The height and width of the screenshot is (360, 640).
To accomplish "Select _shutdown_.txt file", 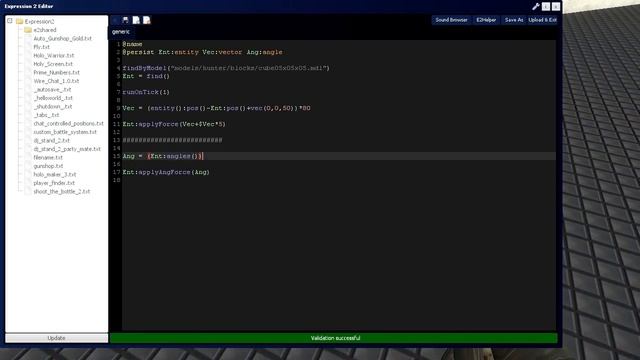I will [x=53, y=107].
